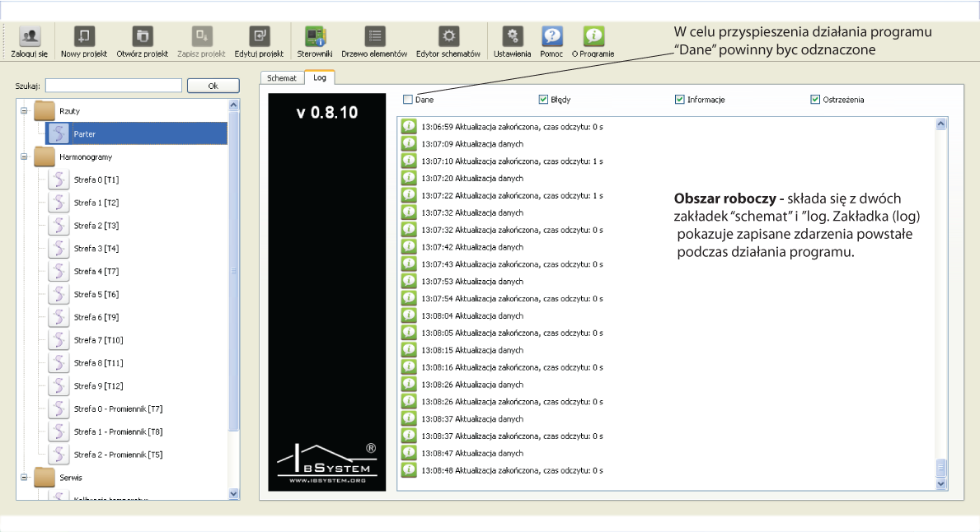
Task: Collapse the Serwis tree node
Action: tap(24, 477)
